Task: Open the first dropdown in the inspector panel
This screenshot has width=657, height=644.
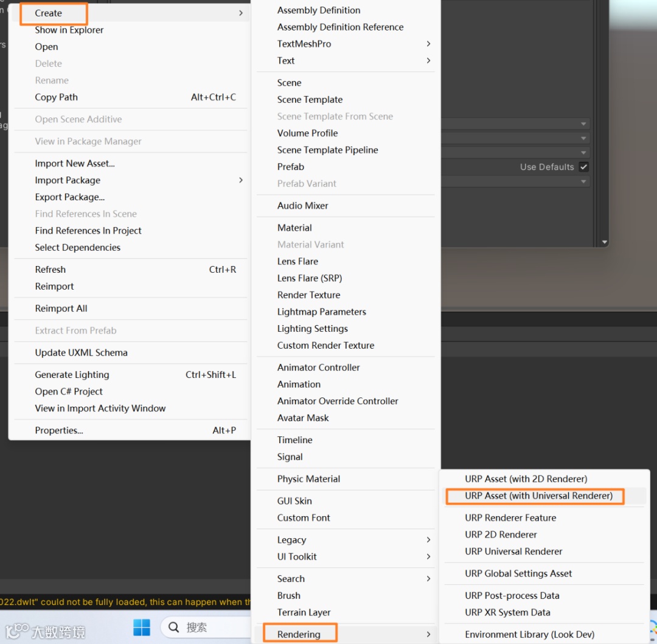Action: coord(515,124)
